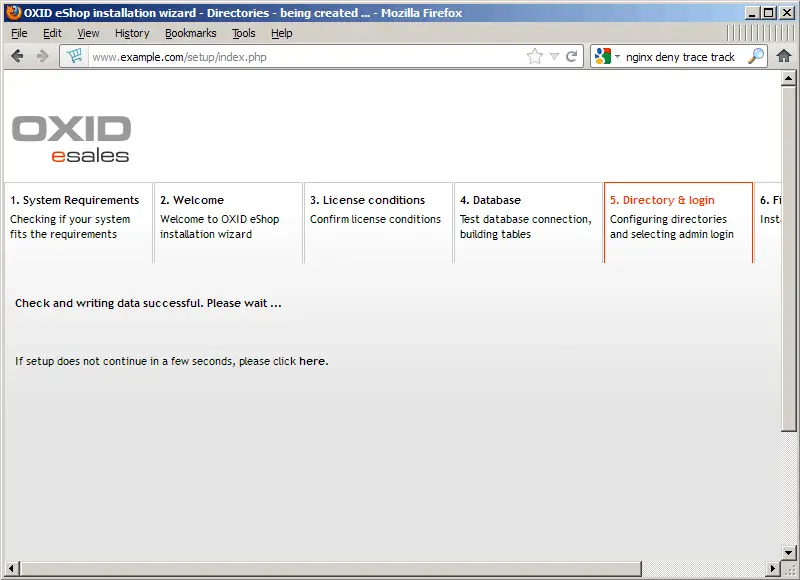
Task: Open the History menu
Action: point(132,33)
